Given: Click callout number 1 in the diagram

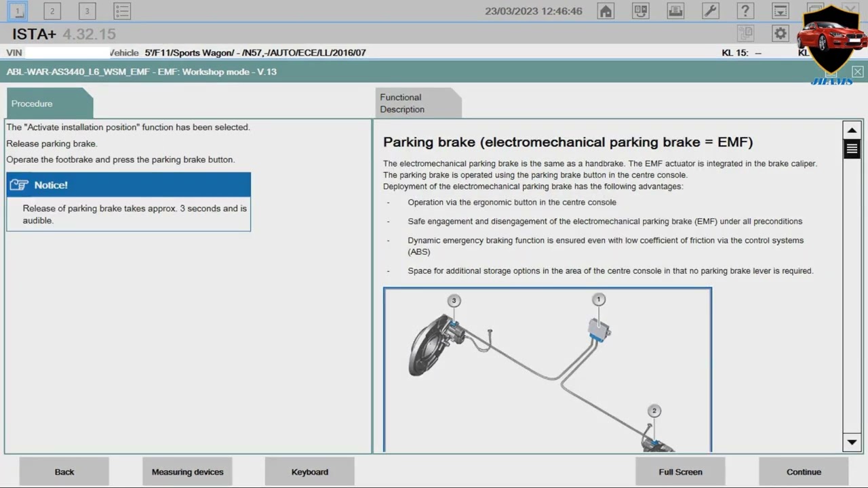Looking at the screenshot, I should click(x=598, y=299).
